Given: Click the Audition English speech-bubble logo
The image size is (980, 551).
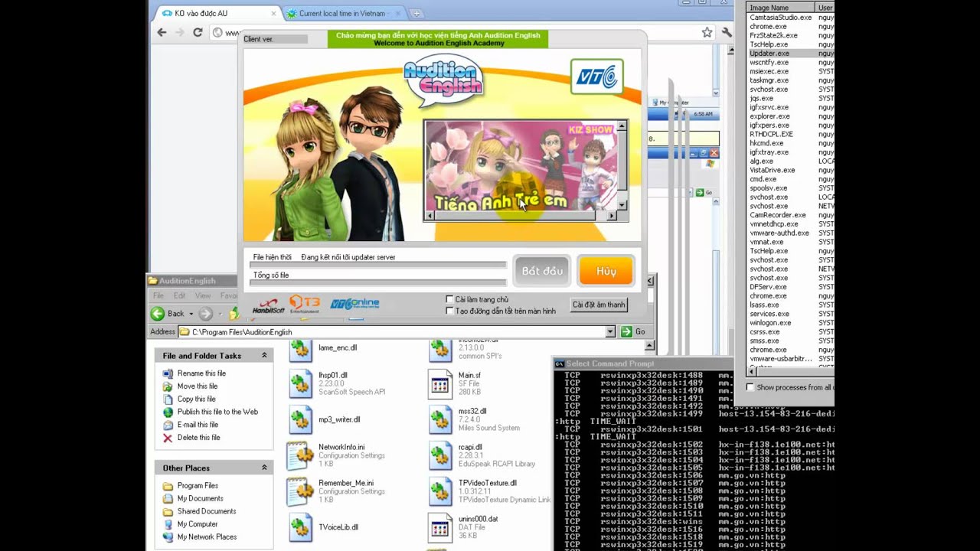Looking at the screenshot, I should pyautogui.click(x=443, y=80).
